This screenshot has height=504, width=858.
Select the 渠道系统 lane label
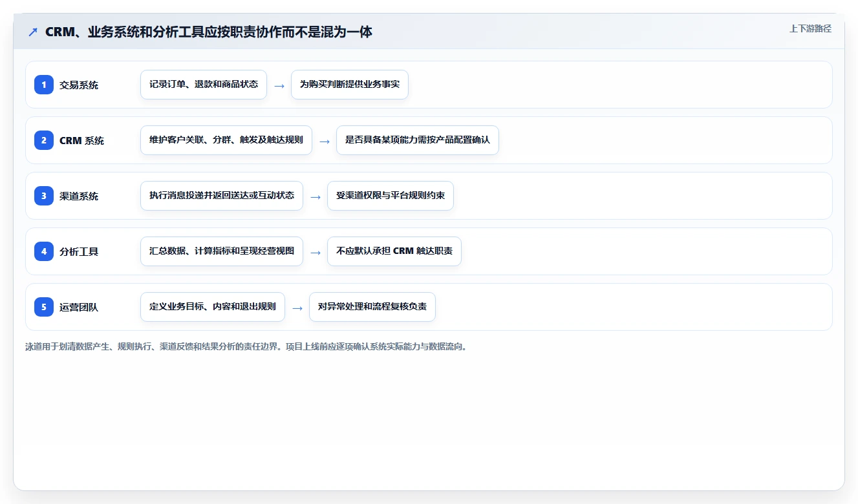(x=79, y=196)
